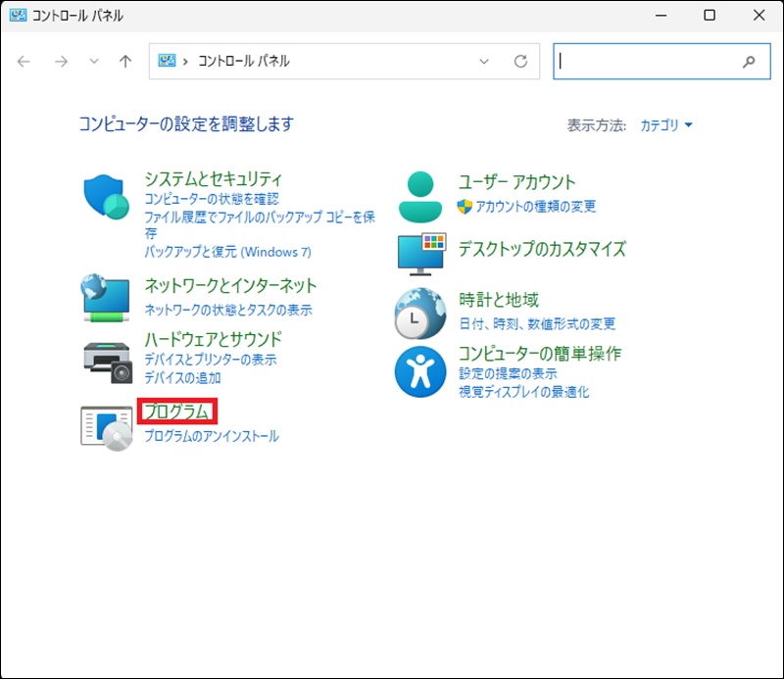Image resolution: width=784 pixels, height=679 pixels.
Task: Click the Network and Internet globe icon
Action: click(106, 298)
